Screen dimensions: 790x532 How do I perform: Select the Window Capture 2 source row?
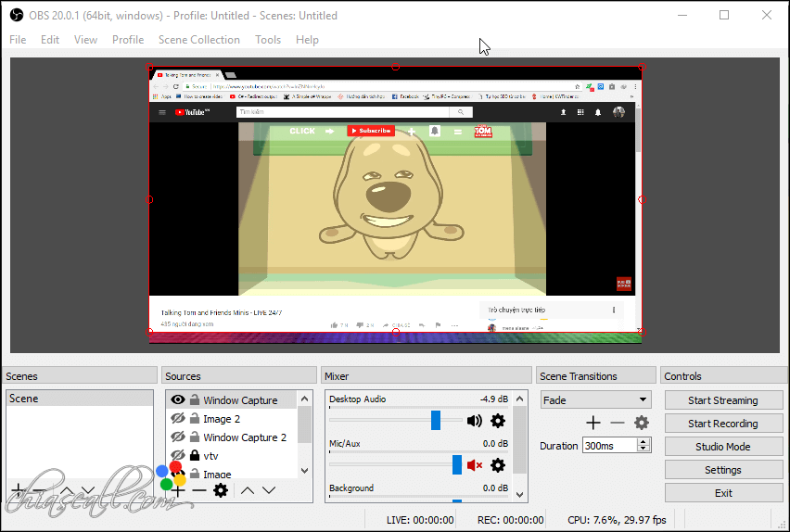coord(232,437)
